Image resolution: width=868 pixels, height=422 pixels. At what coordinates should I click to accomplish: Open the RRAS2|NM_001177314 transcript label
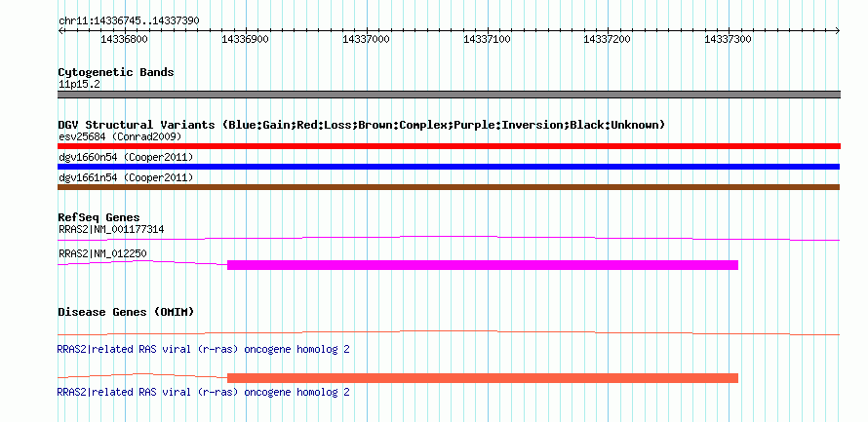(x=111, y=229)
